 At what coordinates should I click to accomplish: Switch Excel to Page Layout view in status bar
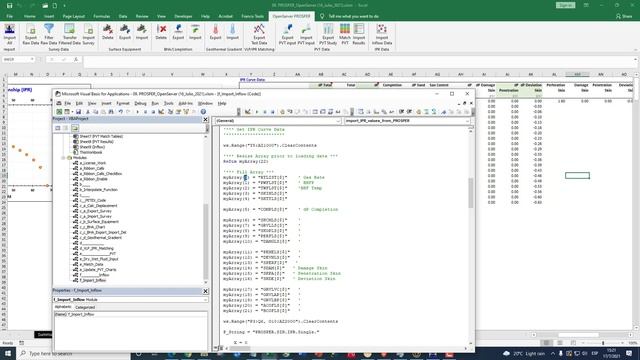(560, 343)
